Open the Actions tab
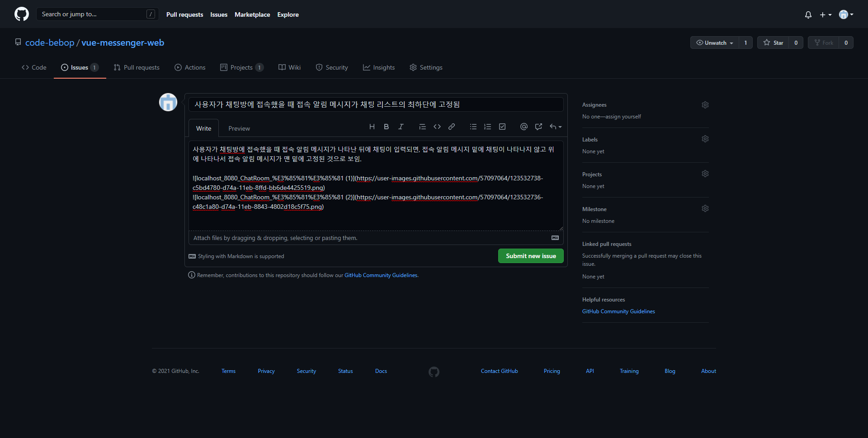 point(190,67)
